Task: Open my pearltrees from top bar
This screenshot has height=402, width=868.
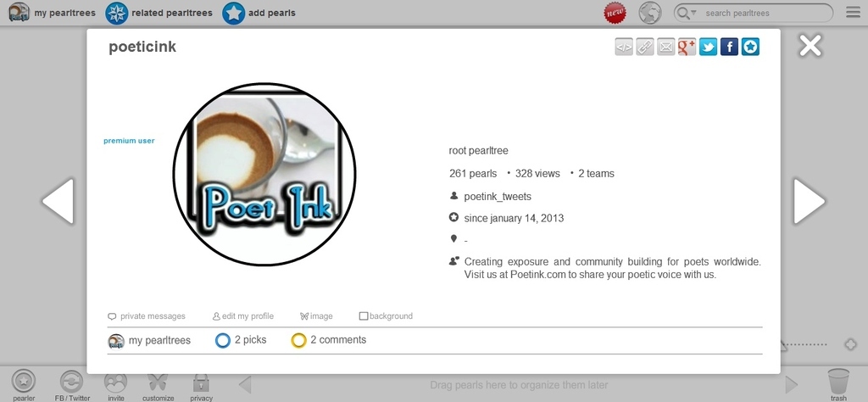Action: pos(52,13)
